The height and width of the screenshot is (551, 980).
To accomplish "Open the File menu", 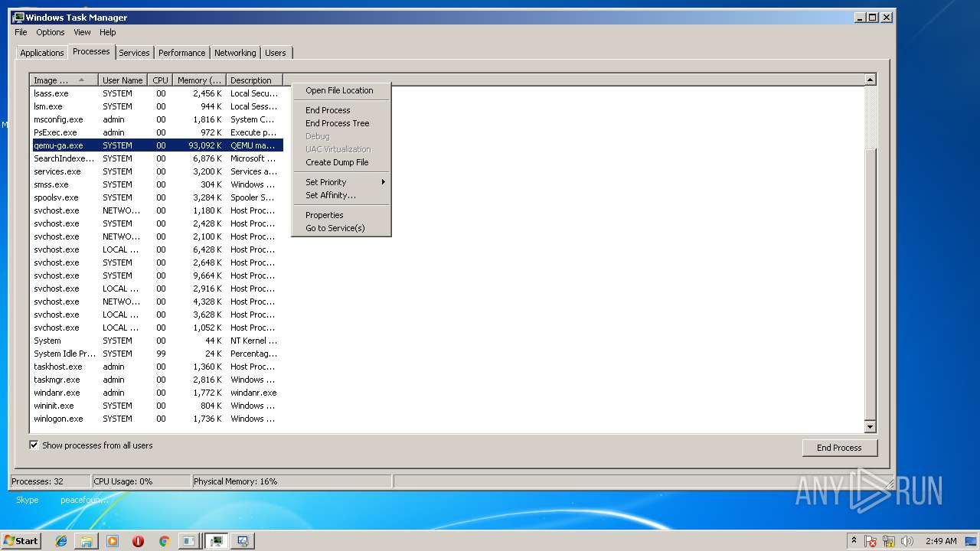I will pyautogui.click(x=21, y=32).
